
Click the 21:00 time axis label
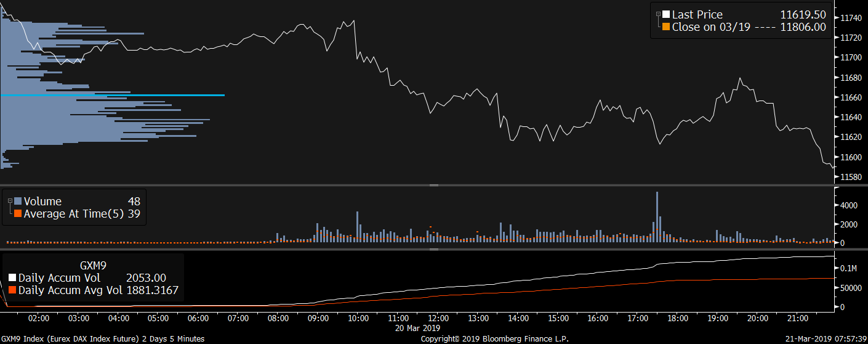[x=798, y=319]
